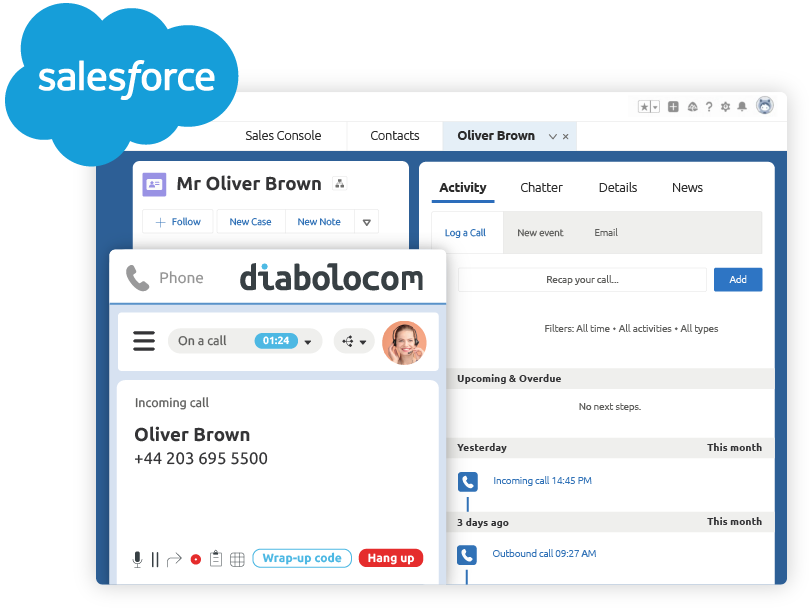The height and width of the screenshot is (616, 809).
Task: Select the Log a Call subtab
Action: click(x=465, y=233)
